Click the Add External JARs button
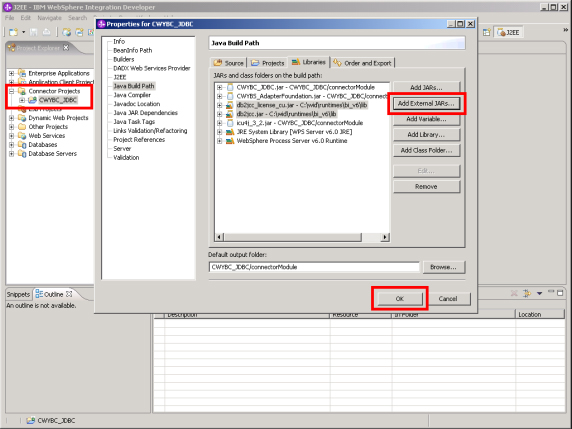 [x=426, y=104]
